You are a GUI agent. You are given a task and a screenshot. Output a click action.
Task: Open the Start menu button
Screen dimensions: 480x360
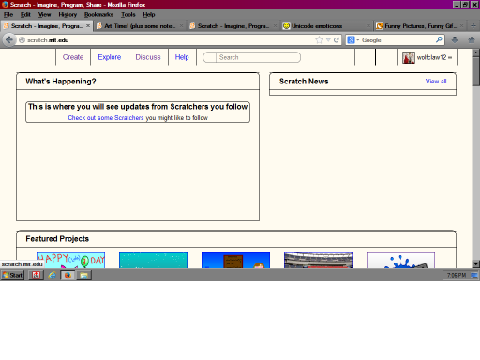13,275
